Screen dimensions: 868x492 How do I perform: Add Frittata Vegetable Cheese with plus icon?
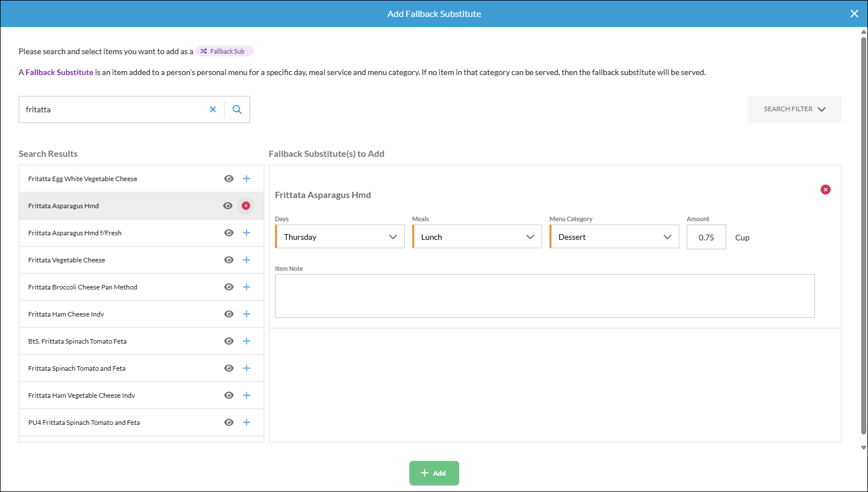click(246, 260)
